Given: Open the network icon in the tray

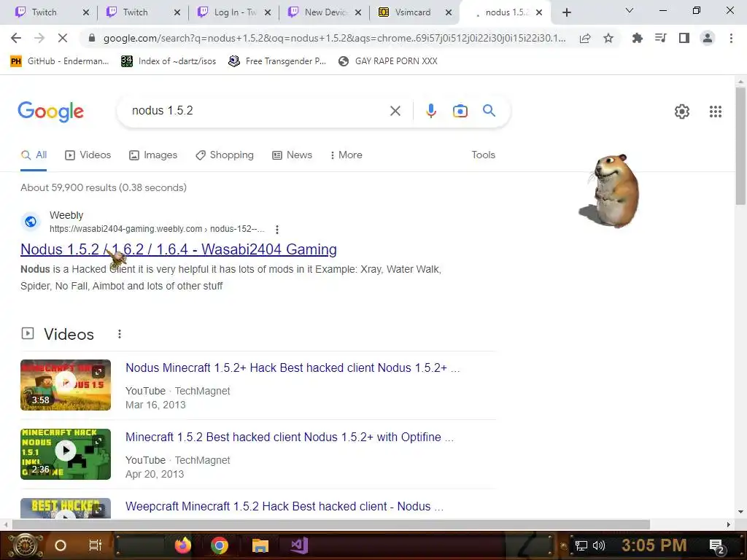Looking at the screenshot, I should (x=581, y=545).
